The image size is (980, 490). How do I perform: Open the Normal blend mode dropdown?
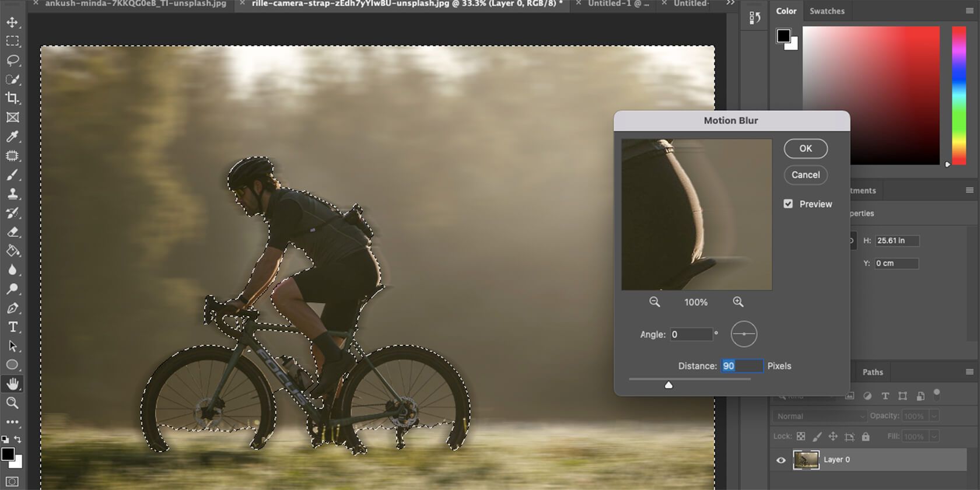[820, 416]
